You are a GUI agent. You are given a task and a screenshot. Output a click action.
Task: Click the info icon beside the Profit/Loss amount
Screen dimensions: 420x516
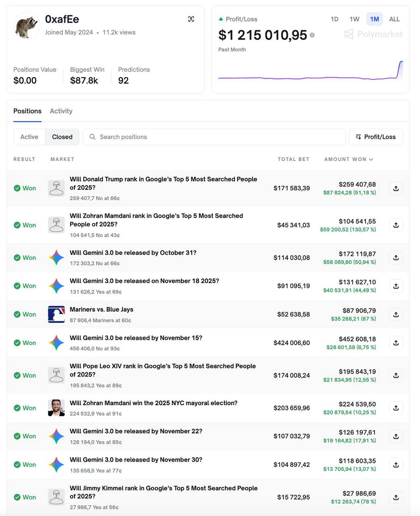tap(313, 35)
